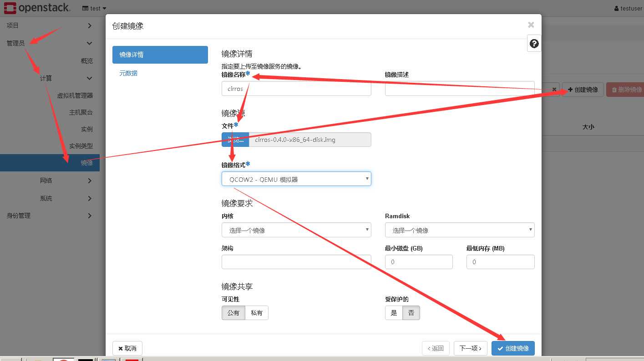Click the cirros-0.4.0-x86_64-disk.img file name box

tap(310, 140)
